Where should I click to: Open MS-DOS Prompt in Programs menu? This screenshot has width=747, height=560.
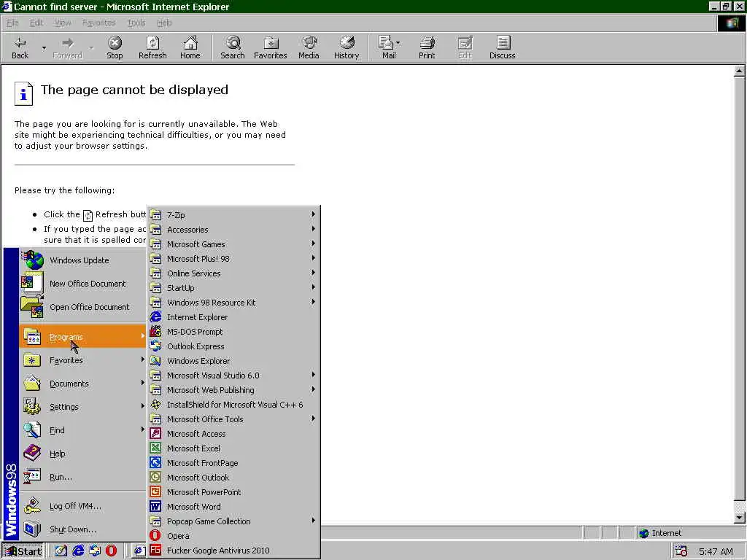tap(233, 332)
